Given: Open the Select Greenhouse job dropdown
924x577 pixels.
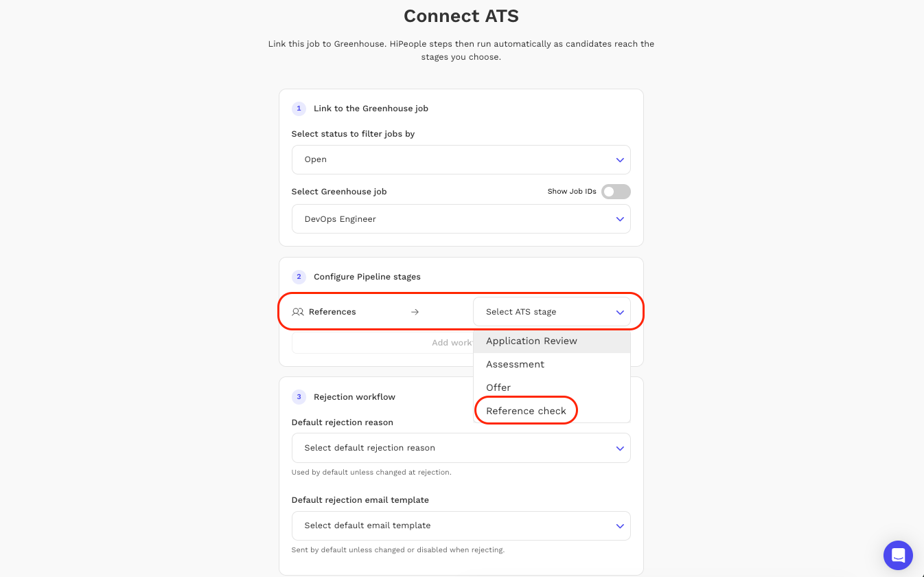Looking at the screenshot, I should pyautogui.click(x=461, y=219).
